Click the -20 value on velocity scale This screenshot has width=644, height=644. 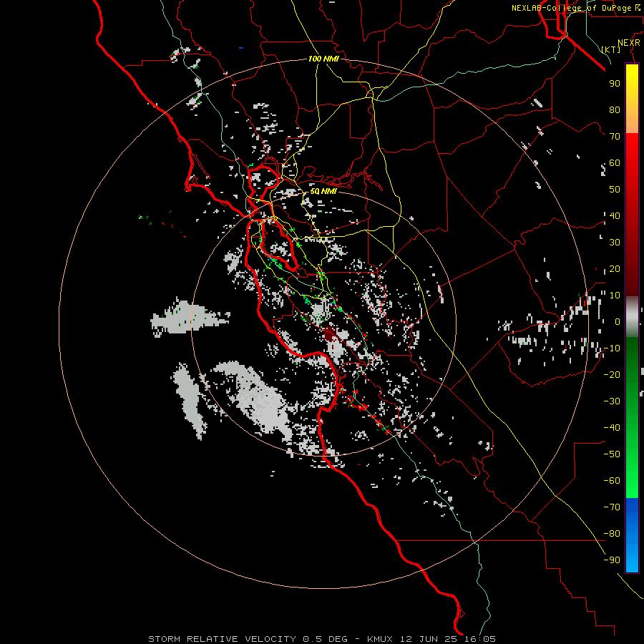[x=612, y=374]
